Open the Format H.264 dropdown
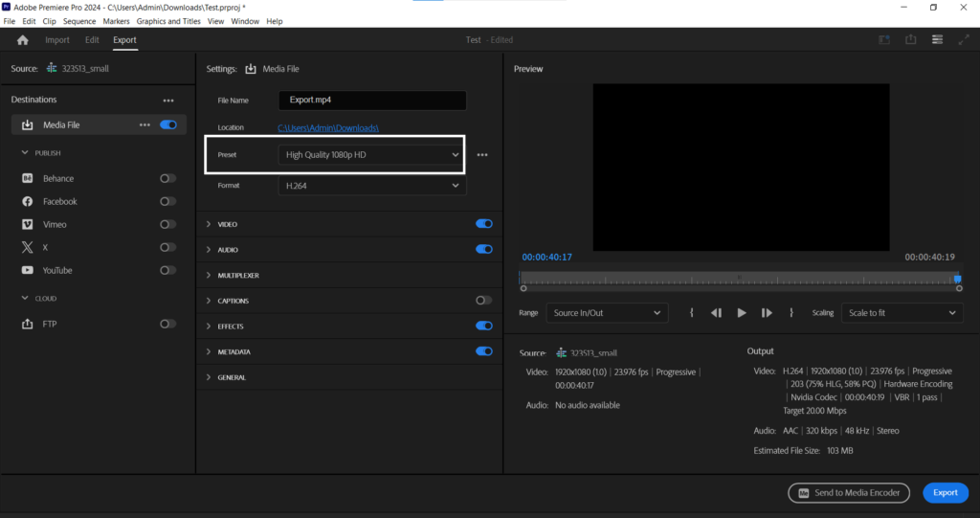This screenshot has width=980, height=518. (x=372, y=186)
